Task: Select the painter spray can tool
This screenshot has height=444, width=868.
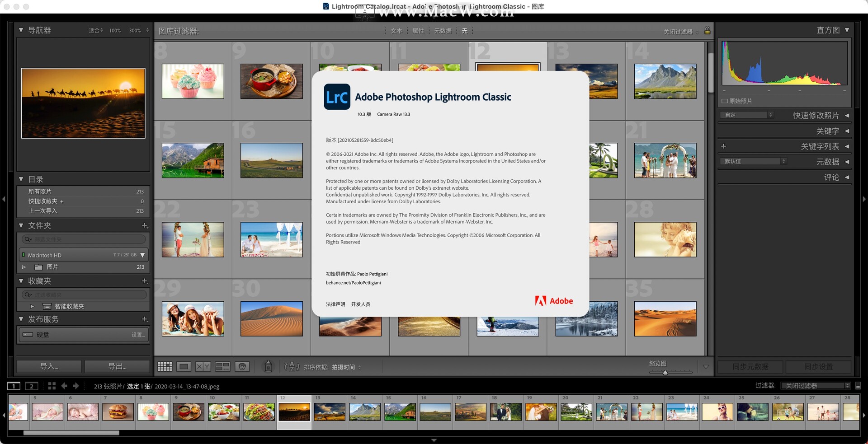Action: point(268,366)
